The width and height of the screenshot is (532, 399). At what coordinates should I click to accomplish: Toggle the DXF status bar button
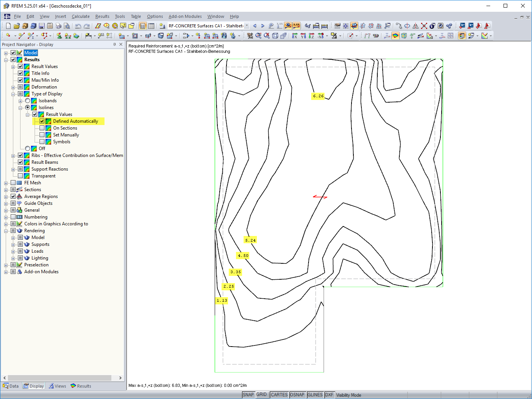(x=329, y=395)
